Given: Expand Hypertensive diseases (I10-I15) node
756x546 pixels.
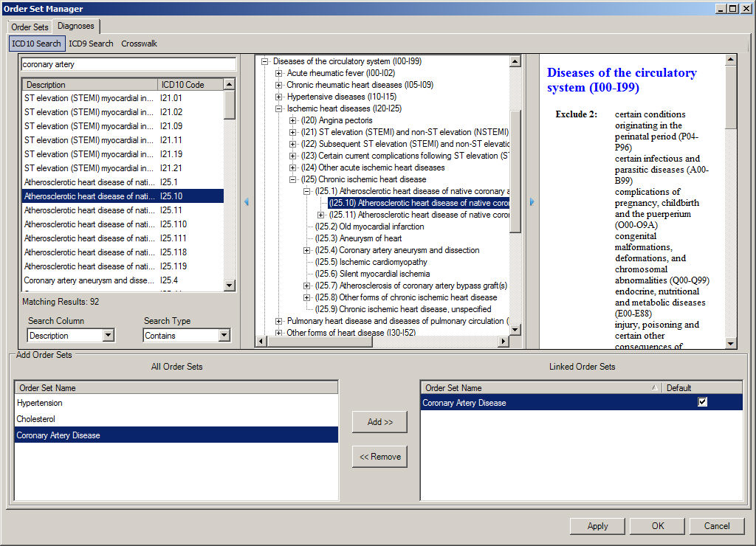Looking at the screenshot, I should [279, 97].
